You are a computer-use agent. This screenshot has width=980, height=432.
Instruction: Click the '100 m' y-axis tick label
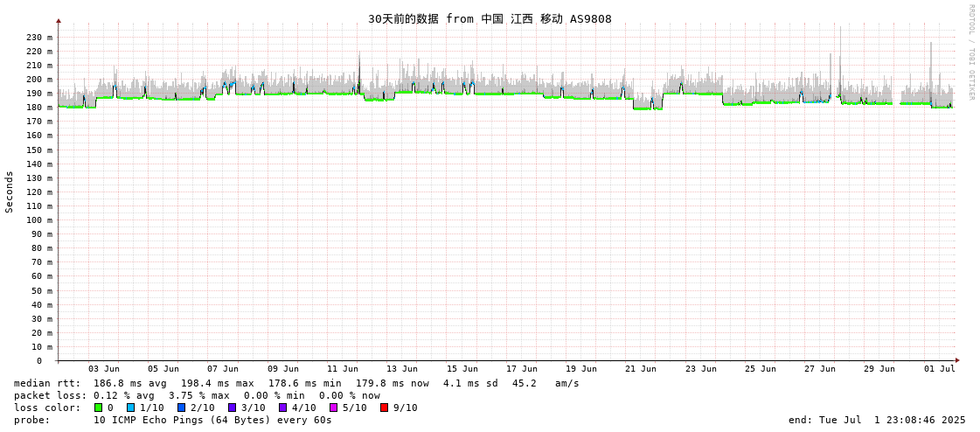coord(39,220)
